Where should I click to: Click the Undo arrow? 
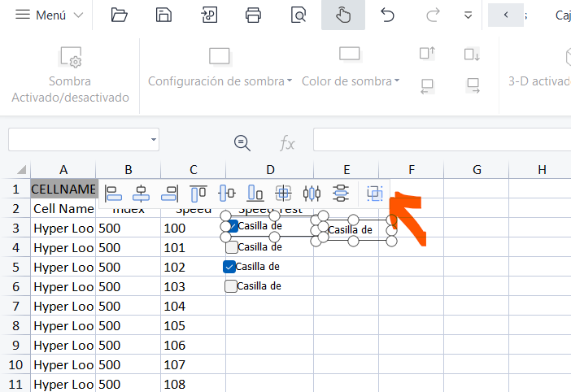point(387,15)
